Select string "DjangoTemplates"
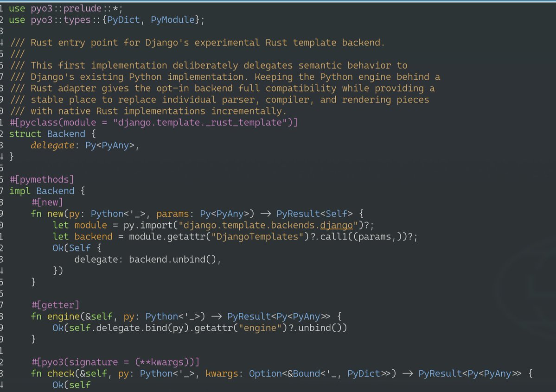 pyautogui.click(x=257, y=236)
